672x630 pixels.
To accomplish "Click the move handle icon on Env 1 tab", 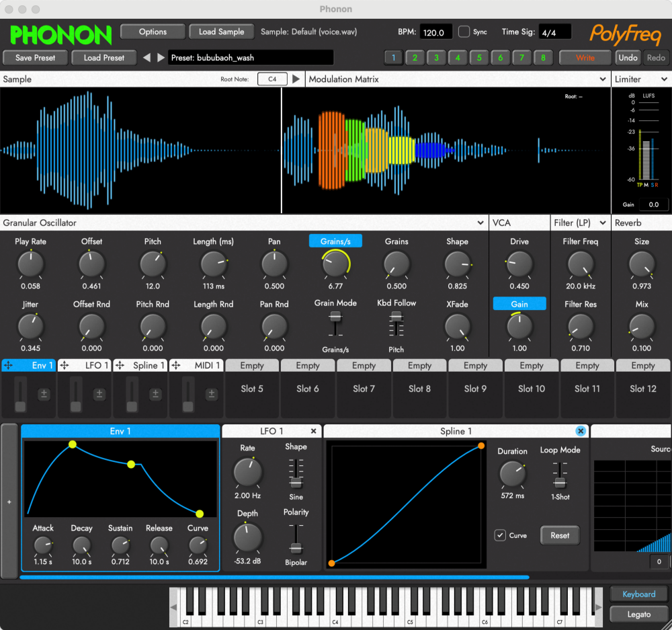I will tap(8, 365).
